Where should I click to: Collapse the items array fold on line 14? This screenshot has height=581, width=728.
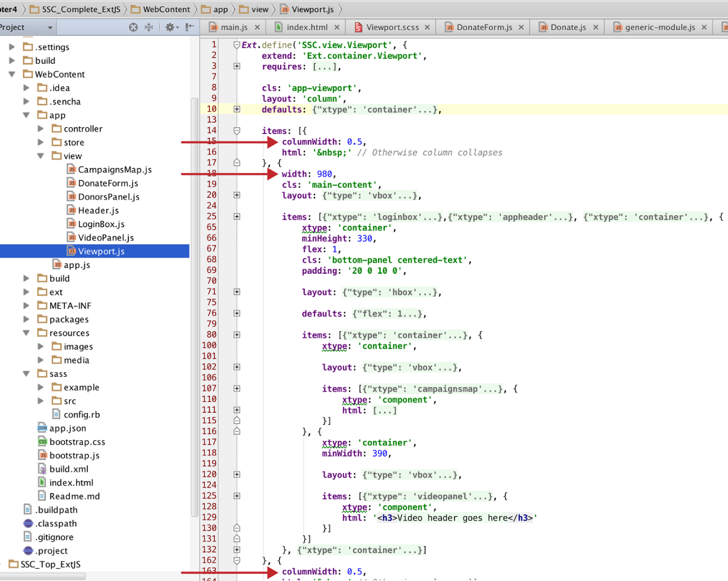237,131
